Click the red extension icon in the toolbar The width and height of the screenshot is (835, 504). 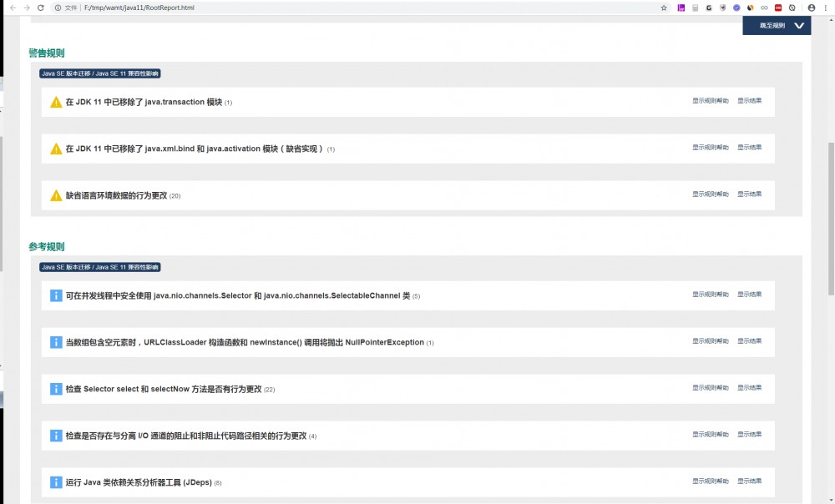(x=777, y=8)
